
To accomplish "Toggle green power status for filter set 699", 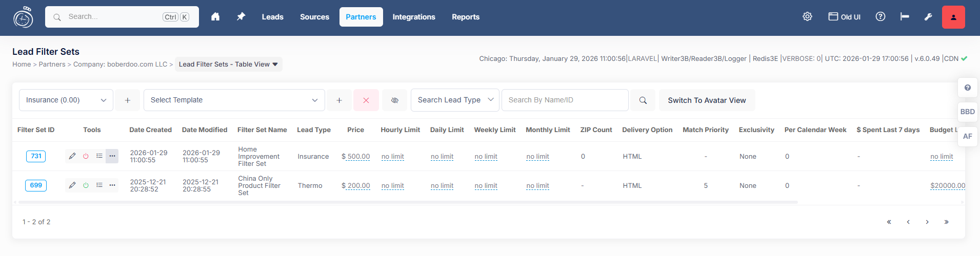I will click(x=86, y=185).
